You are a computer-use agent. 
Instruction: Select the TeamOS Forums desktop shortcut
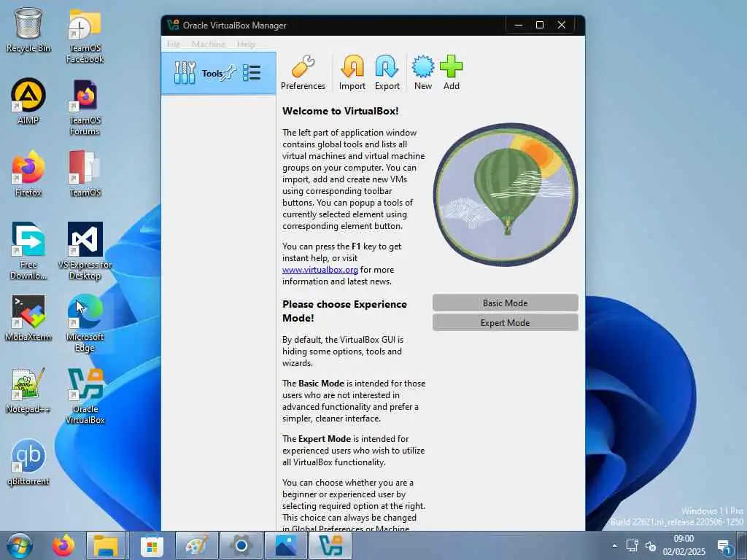(x=85, y=108)
